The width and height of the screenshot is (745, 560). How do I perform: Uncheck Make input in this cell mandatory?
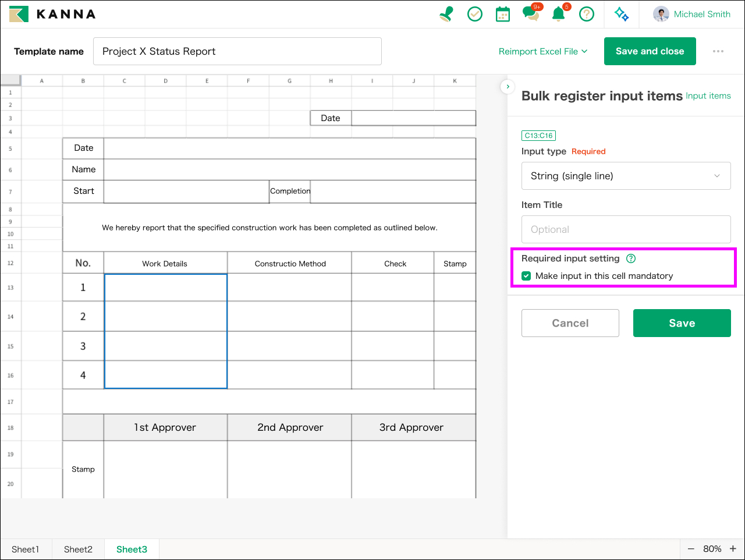[x=527, y=276]
